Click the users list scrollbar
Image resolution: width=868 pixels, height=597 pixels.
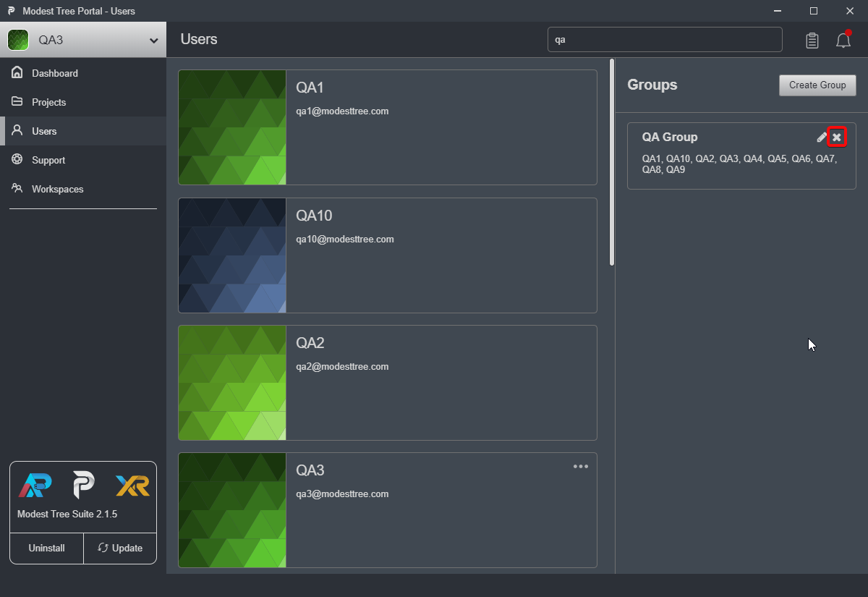[x=612, y=162]
